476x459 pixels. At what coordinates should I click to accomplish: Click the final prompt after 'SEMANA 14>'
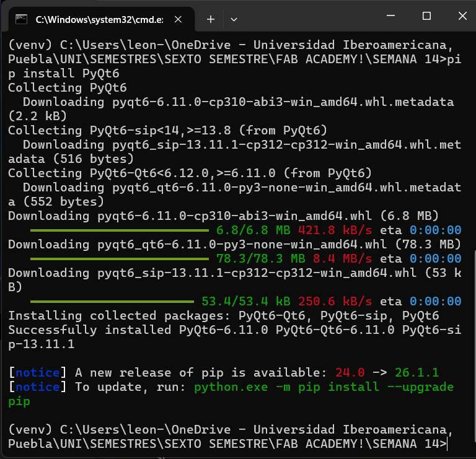tap(447, 444)
